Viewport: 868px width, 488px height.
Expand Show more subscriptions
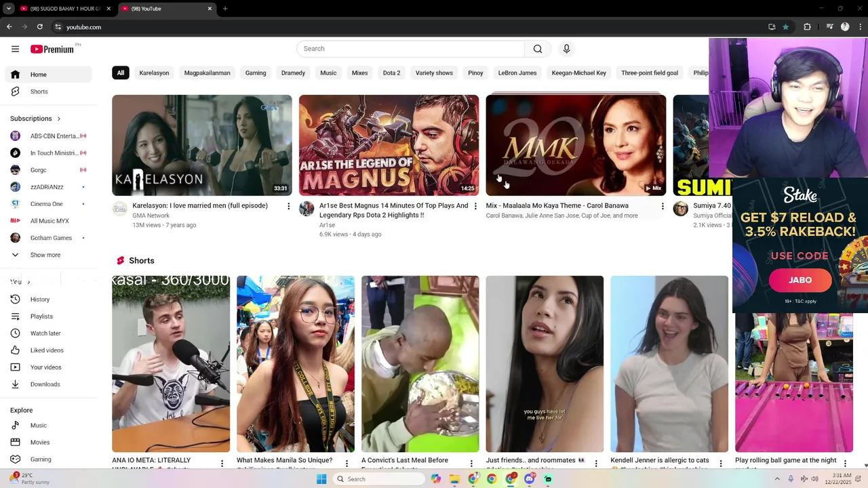tap(47, 255)
